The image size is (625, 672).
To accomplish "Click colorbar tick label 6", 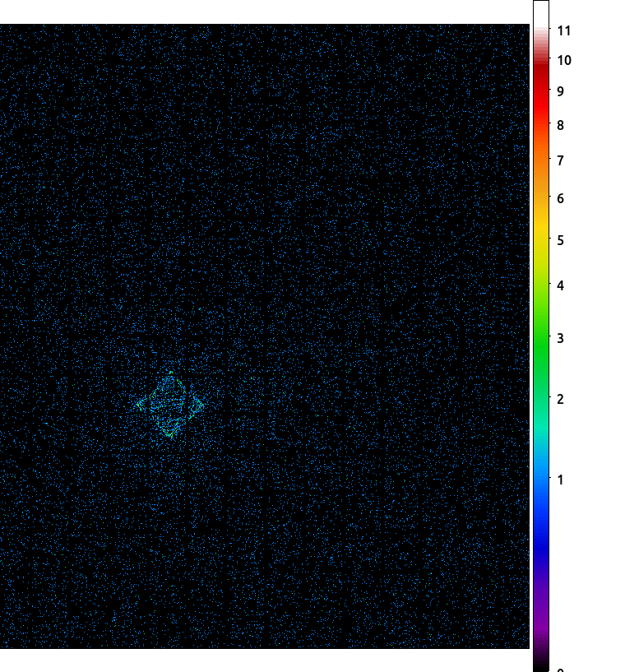I will click(560, 198).
